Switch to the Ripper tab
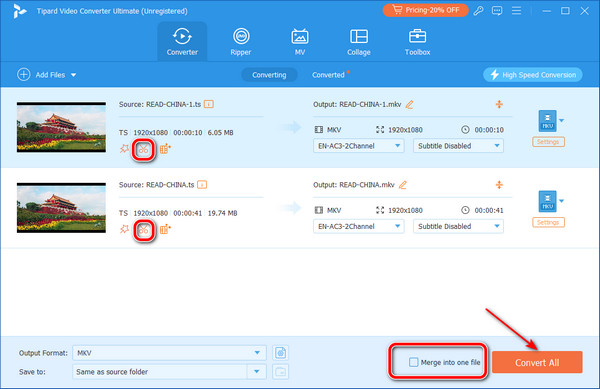The image size is (600, 389). point(241,41)
